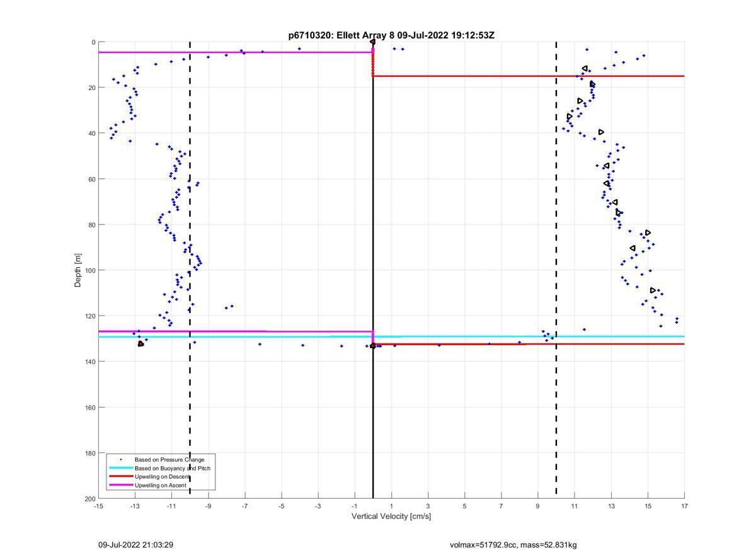Click depth-axis tick label '120'
Viewport: 756px width, 560px height.
(89, 316)
